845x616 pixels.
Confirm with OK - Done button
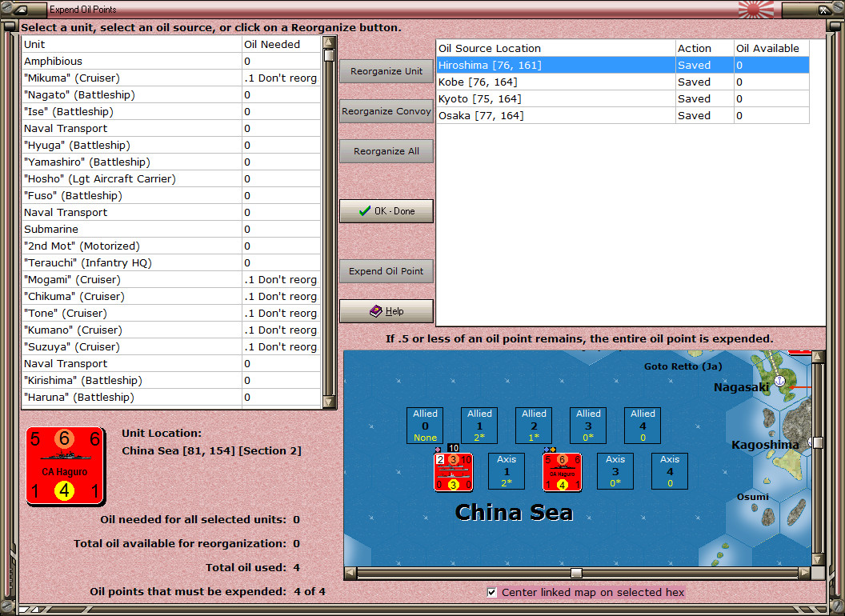(386, 210)
